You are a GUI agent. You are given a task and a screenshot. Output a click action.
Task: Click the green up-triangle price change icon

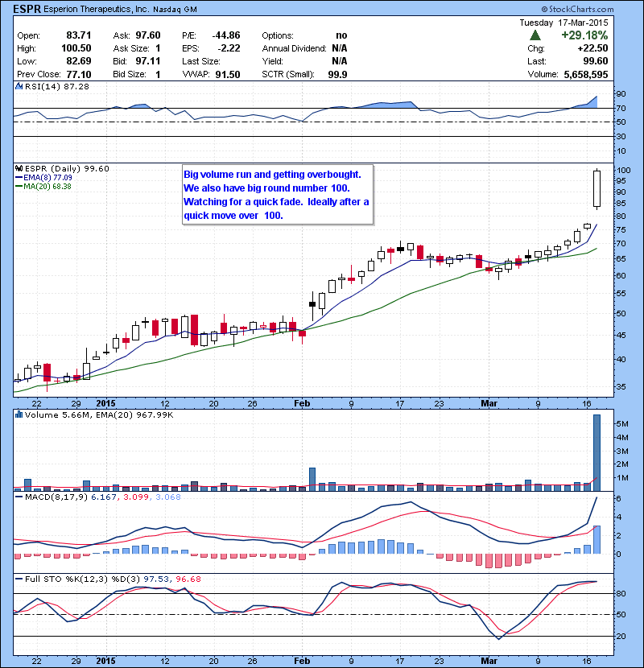(535, 35)
